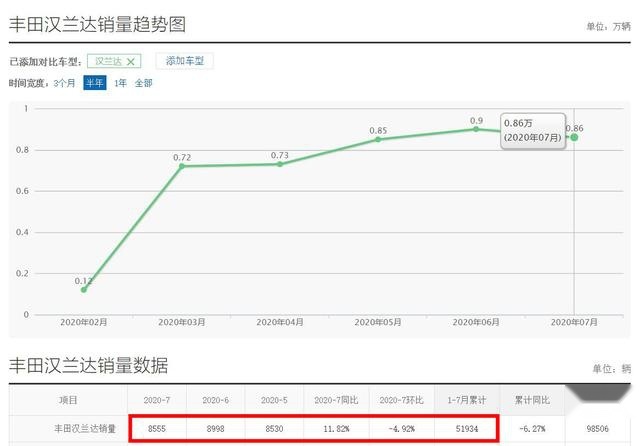
Task: Click the 丰田汉兰达销量趋势图 heading
Action: pos(98,24)
